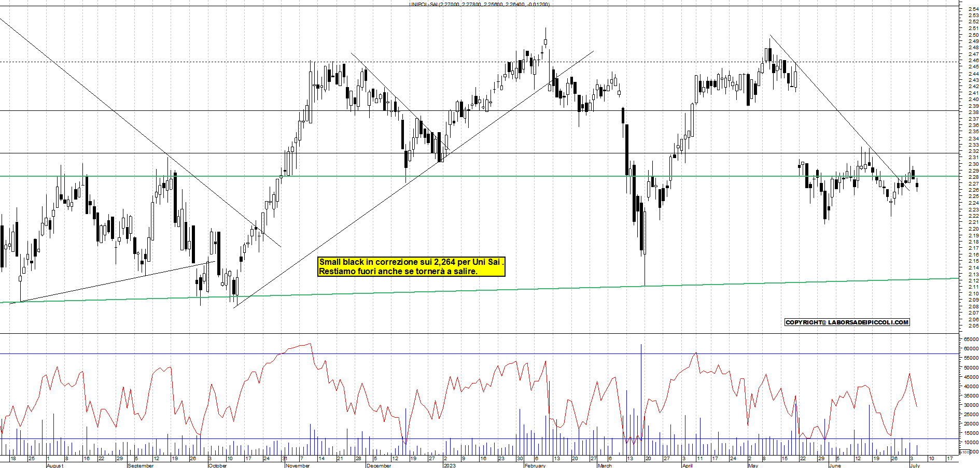
Task: Click the 'February' month label
Action: coord(535,465)
